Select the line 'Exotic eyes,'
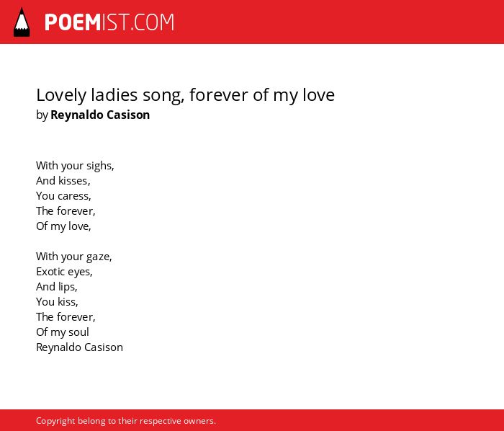This screenshot has width=504, height=431. pos(64,272)
